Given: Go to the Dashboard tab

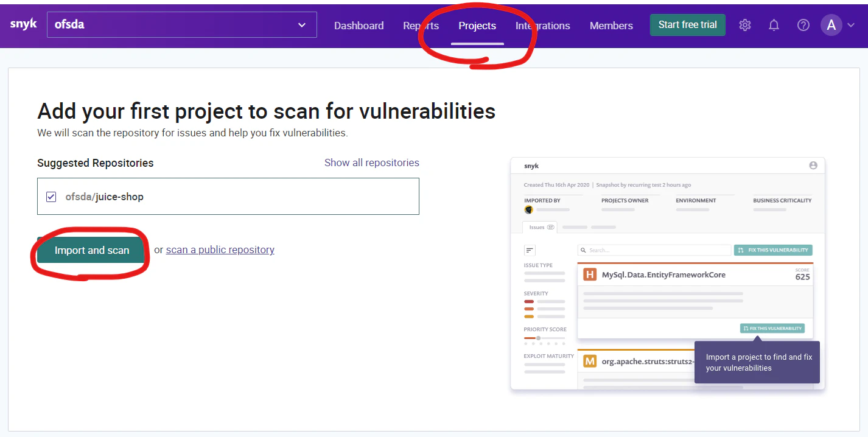Looking at the screenshot, I should click(x=359, y=26).
